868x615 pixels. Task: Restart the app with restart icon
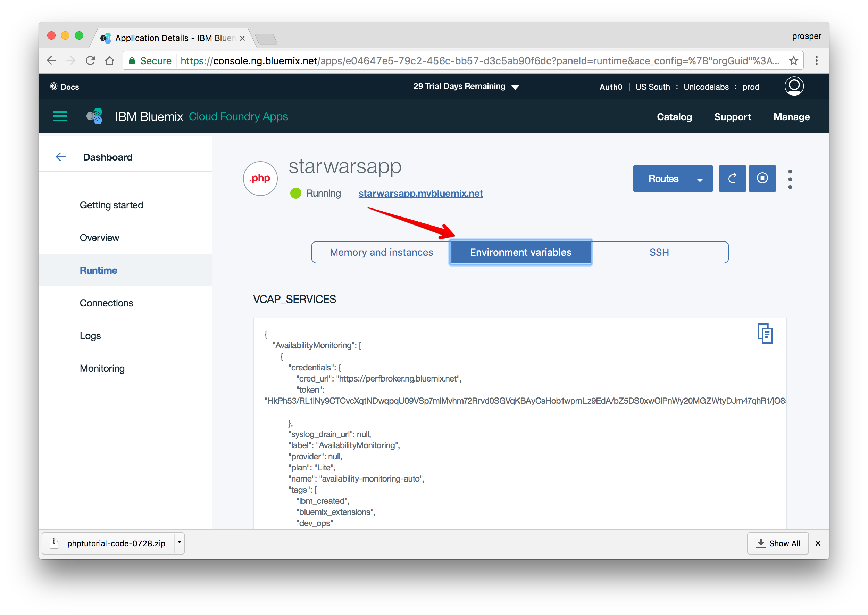click(x=732, y=178)
